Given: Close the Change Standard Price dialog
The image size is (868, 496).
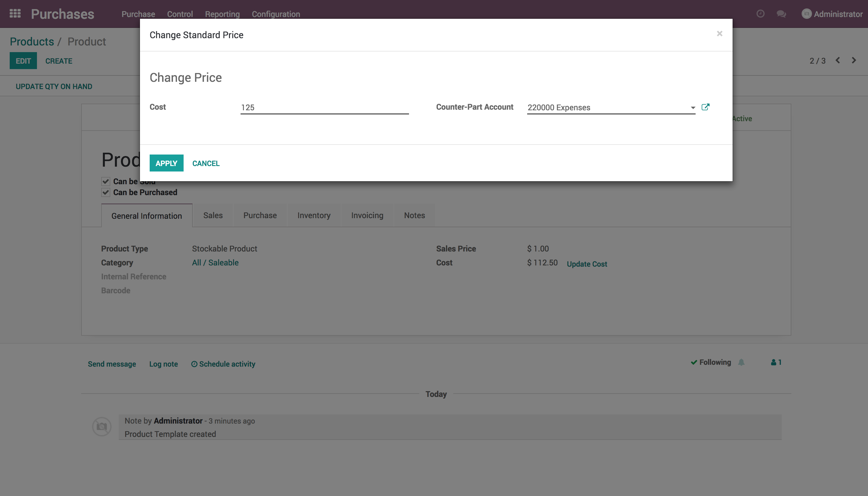Looking at the screenshot, I should [x=719, y=33].
